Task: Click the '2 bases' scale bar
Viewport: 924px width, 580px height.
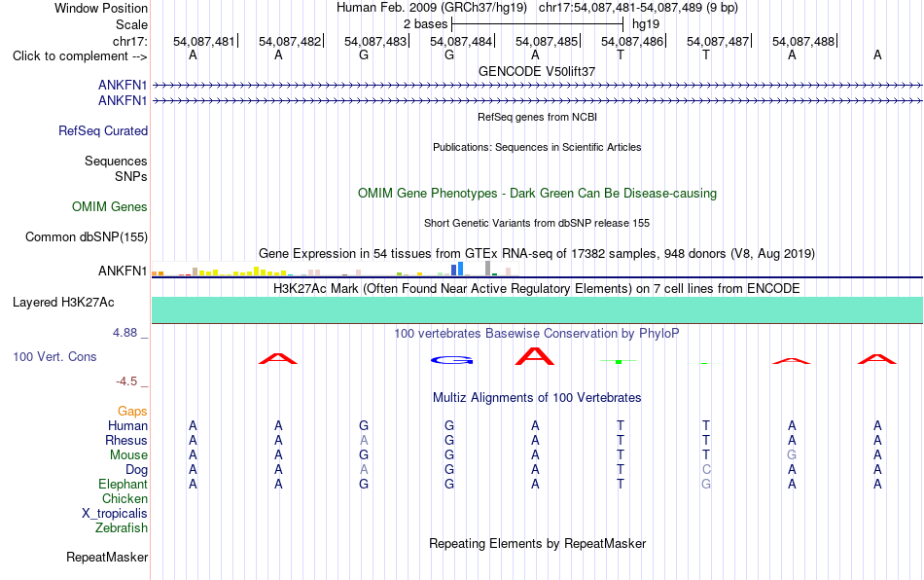Action: click(537, 24)
